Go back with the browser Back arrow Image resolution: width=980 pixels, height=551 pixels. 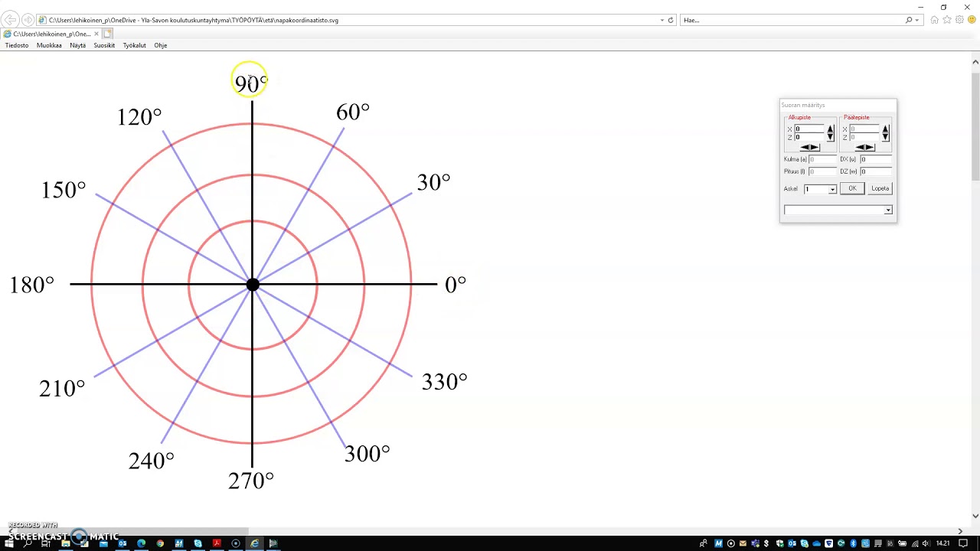[10, 20]
